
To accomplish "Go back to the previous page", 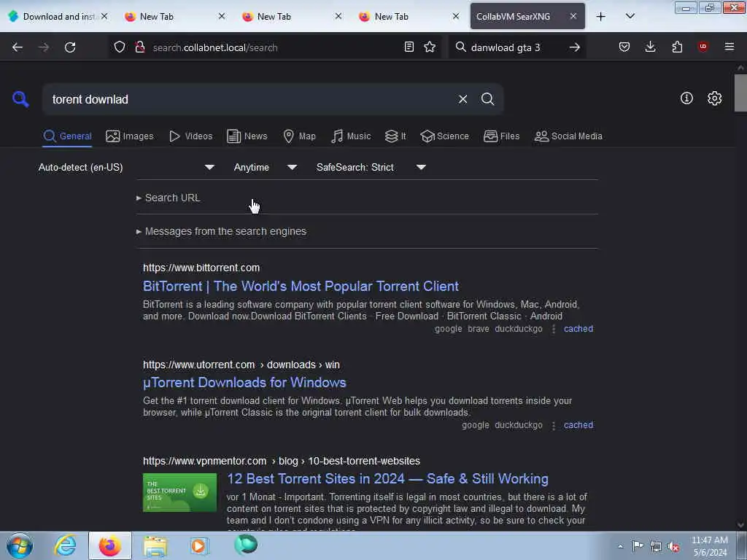I will point(18,47).
